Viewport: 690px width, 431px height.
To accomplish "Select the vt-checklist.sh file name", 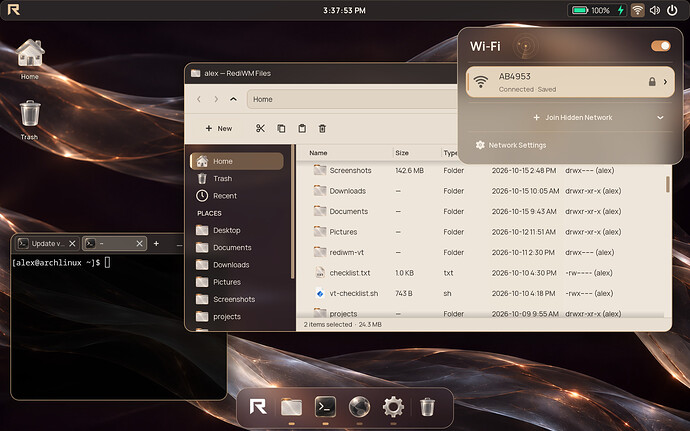I will [x=354, y=293].
